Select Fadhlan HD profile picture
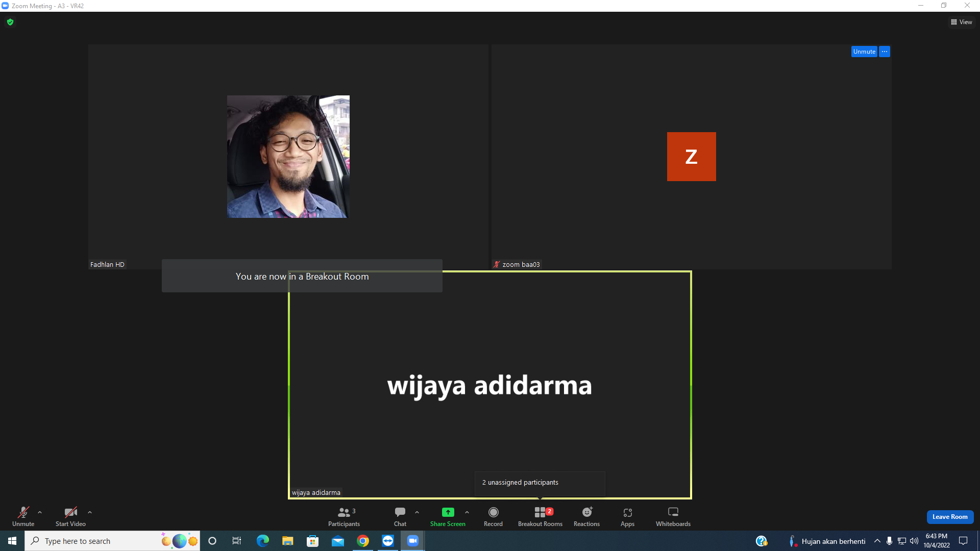The height and width of the screenshot is (551, 980). (288, 157)
